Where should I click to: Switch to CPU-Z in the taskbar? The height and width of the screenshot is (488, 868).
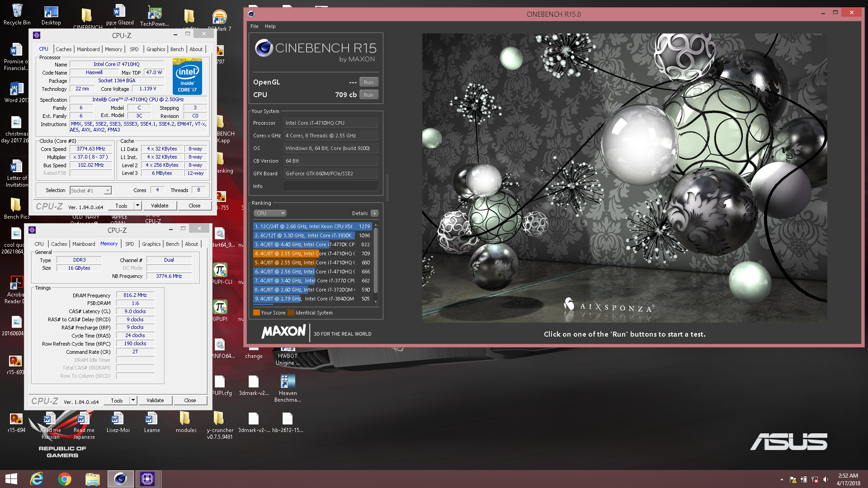[147, 479]
